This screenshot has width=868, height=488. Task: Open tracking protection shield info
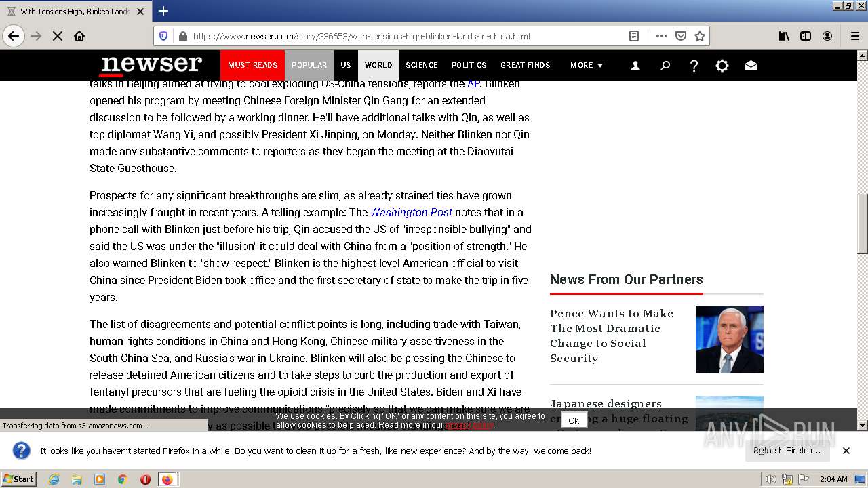coord(163,36)
